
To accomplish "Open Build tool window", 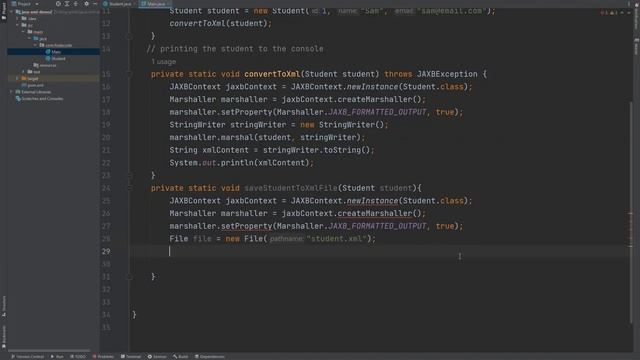I will tap(180, 356).
